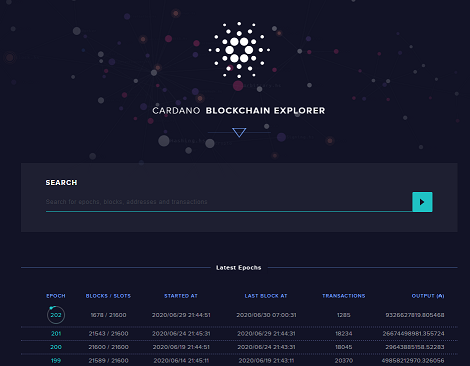
Task: Click the TRANSACTIONS column header
Action: (x=344, y=296)
